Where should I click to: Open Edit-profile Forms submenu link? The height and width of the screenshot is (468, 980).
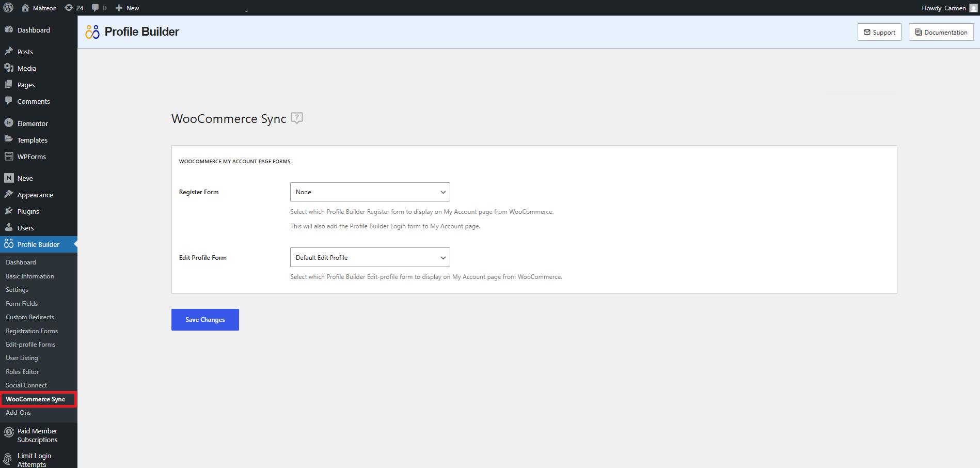pyautogui.click(x=30, y=345)
